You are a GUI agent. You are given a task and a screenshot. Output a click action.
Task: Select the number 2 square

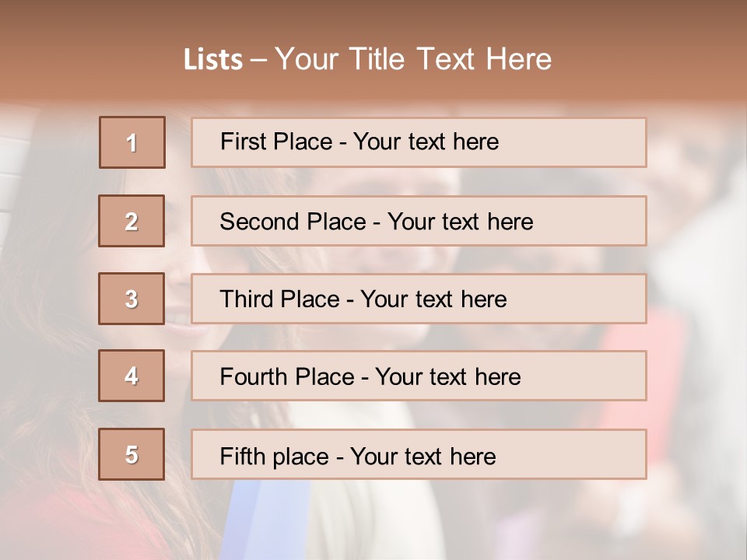pyautogui.click(x=132, y=221)
